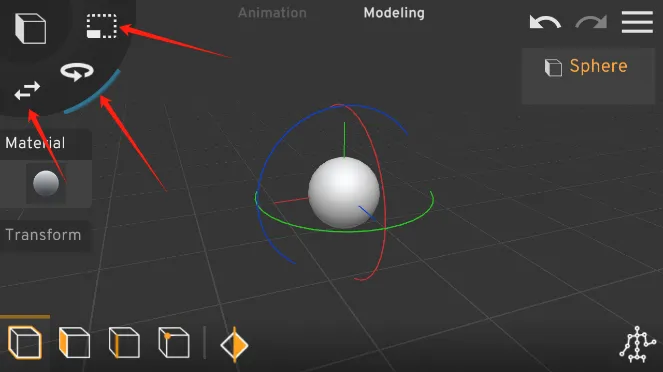This screenshot has width=663, height=372.
Task: Choose edge selection mode
Action: [124, 342]
